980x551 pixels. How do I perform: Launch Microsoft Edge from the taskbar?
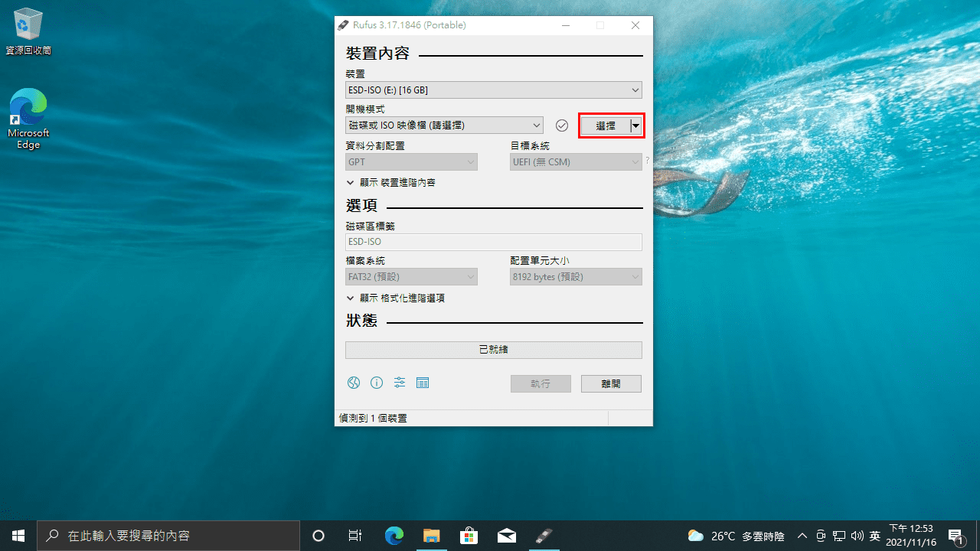(x=394, y=536)
